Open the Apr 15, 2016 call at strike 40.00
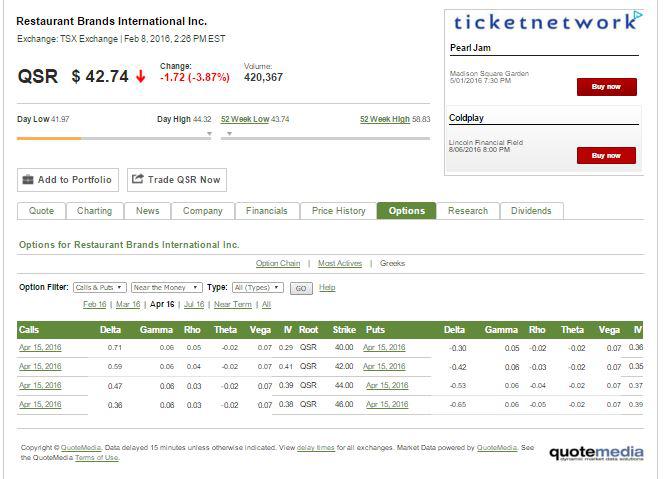 (x=40, y=347)
